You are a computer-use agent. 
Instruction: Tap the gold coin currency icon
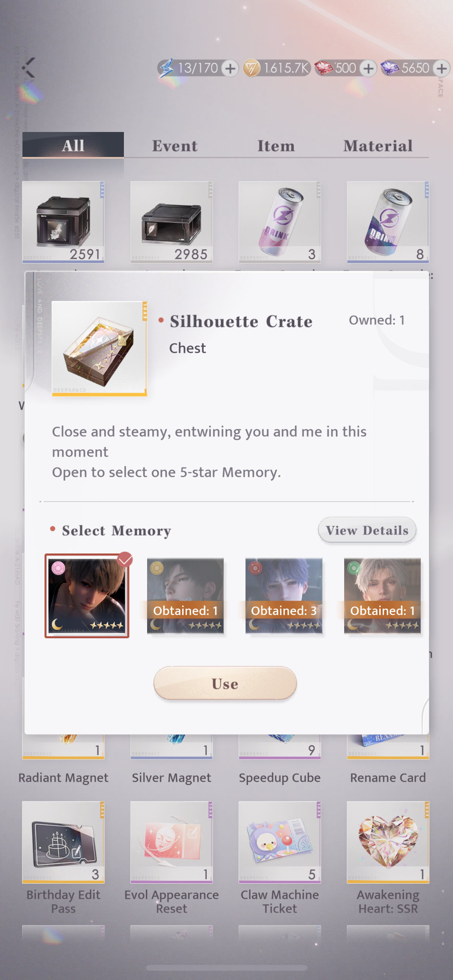[252, 69]
